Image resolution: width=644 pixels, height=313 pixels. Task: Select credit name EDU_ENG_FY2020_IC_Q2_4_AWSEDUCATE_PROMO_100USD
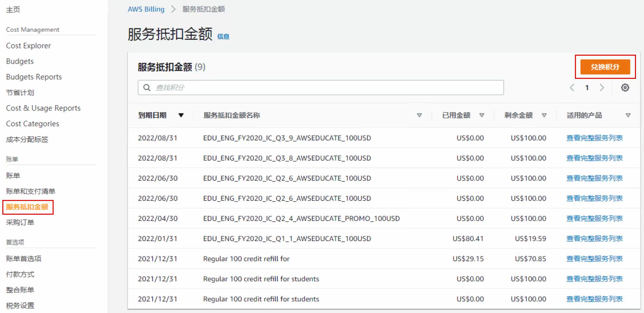click(301, 218)
